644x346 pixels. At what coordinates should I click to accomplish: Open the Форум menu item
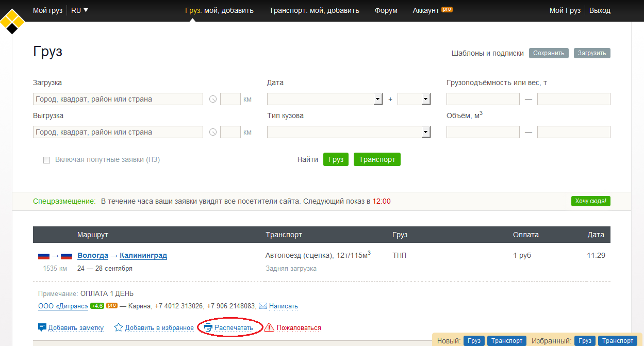pos(386,10)
